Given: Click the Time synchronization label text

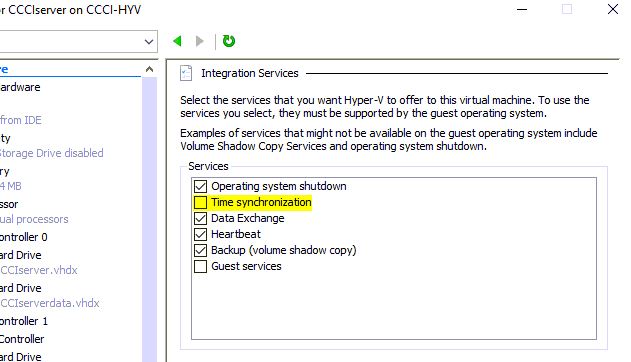Looking at the screenshot, I should pyautogui.click(x=262, y=202).
